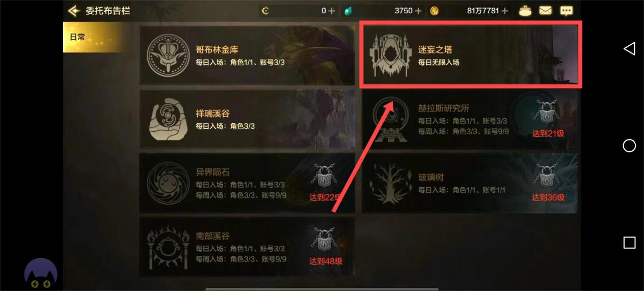The width and height of the screenshot is (644, 291).
Task: Open the mail envelope icon
Action: click(x=546, y=10)
